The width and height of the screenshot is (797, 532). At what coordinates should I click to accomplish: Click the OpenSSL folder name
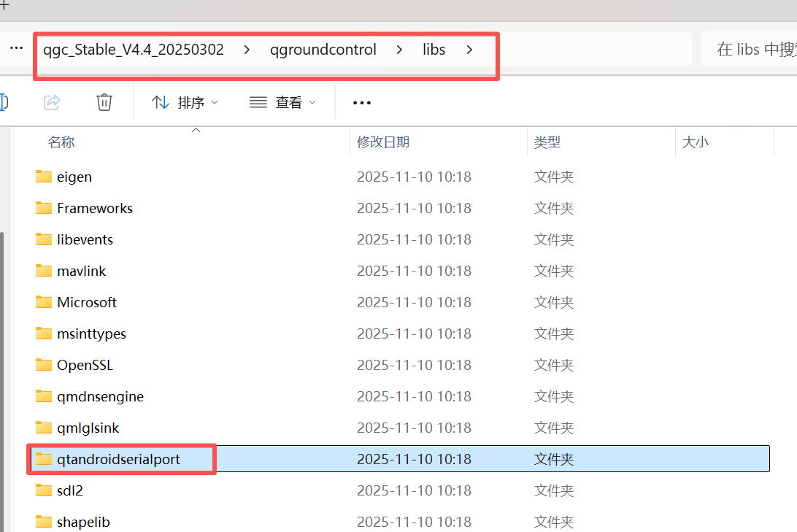(x=85, y=366)
